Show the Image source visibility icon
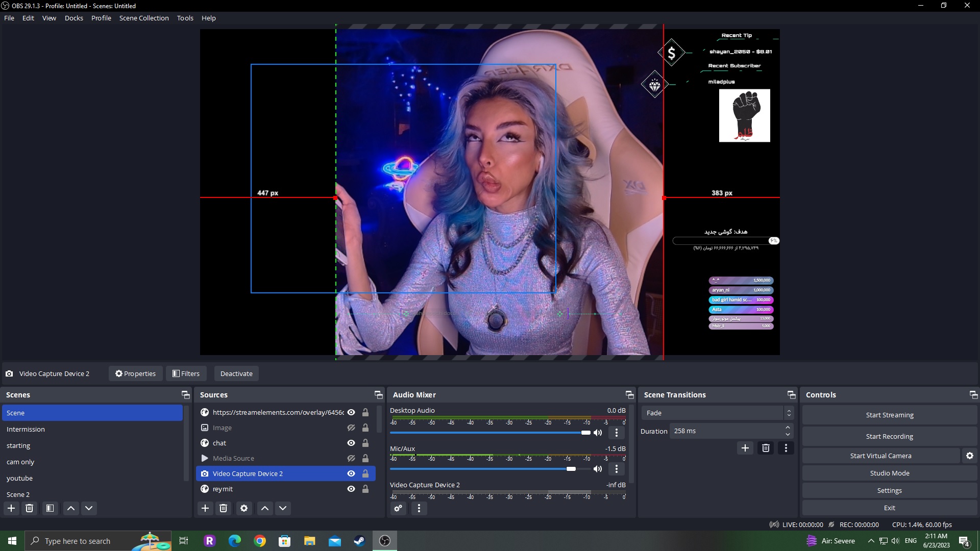The height and width of the screenshot is (551, 980). (351, 428)
